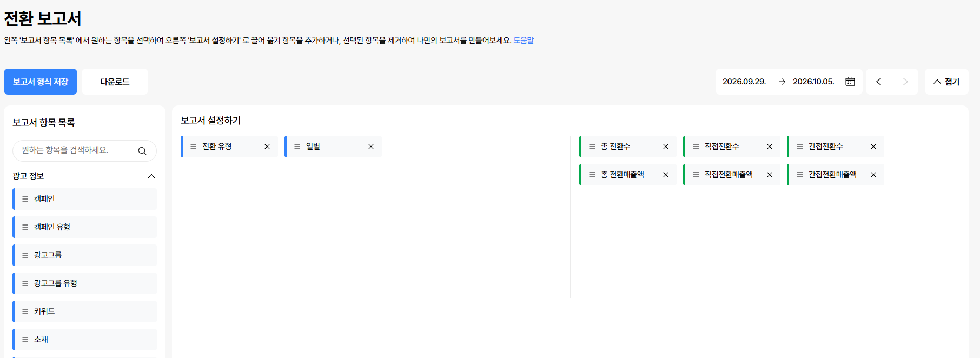Click the 접기 collapse button

(946, 82)
